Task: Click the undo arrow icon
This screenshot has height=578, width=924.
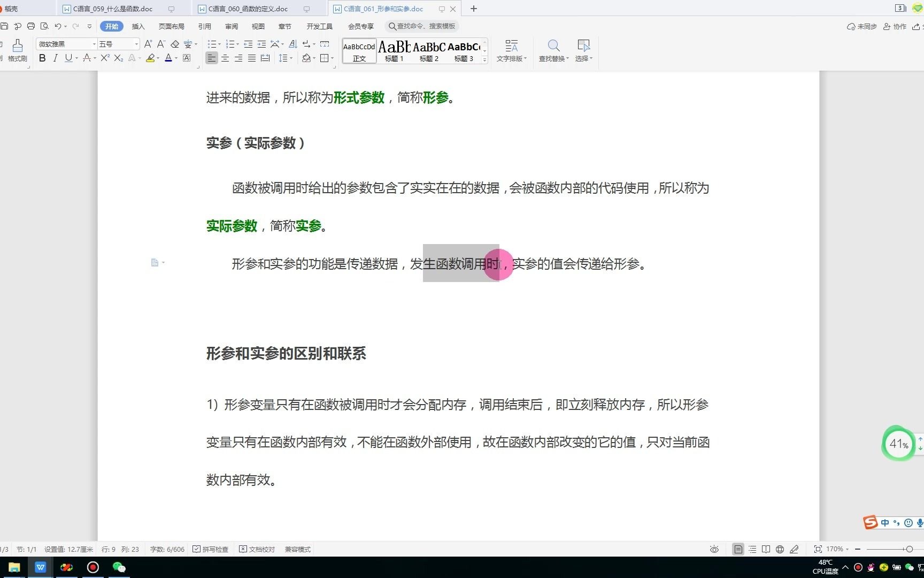Action: pyautogui.click(x=58, y=26)
